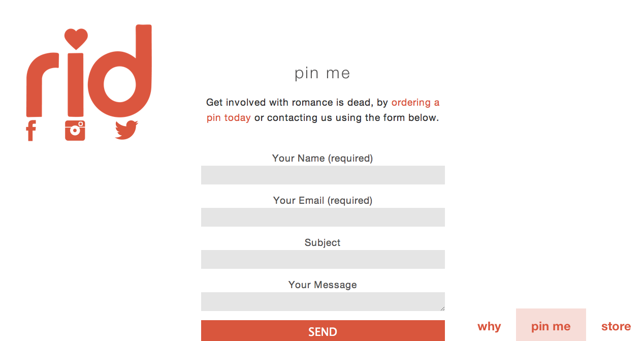Click the "Your Name (required)" label
644x341 pixels.
coord(323,158)
